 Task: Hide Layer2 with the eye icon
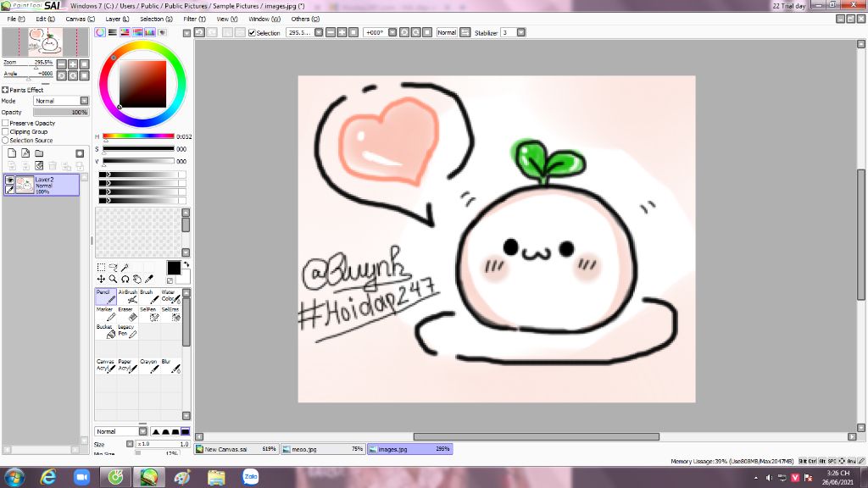tap(9, 180)
